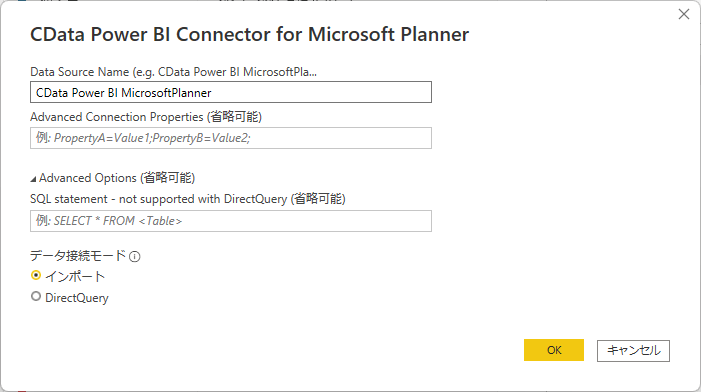701x392 pixels.
Task: Close the connector dialog with the X icon
Action: [x=684, y=14]
